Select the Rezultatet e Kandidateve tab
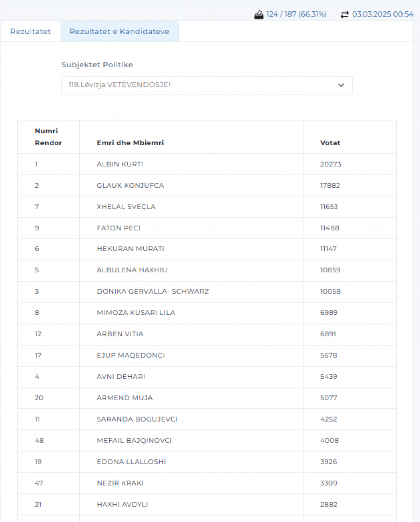 [119, 31]
